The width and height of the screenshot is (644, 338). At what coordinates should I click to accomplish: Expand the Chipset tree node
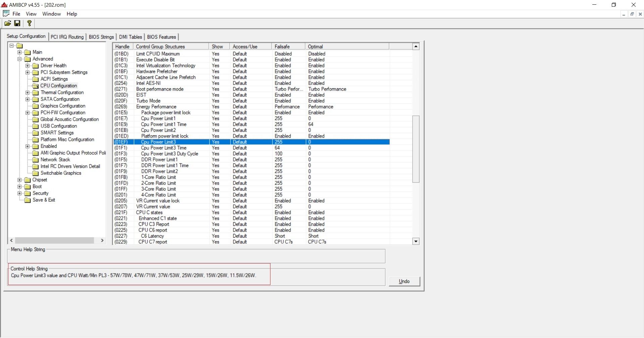(x=19, y=180)
